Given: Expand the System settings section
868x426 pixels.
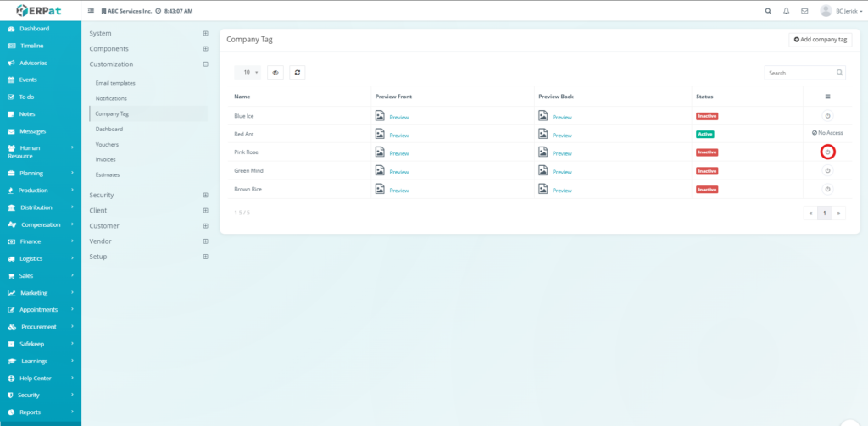Looking at the screenshot, I should [205, 33].
